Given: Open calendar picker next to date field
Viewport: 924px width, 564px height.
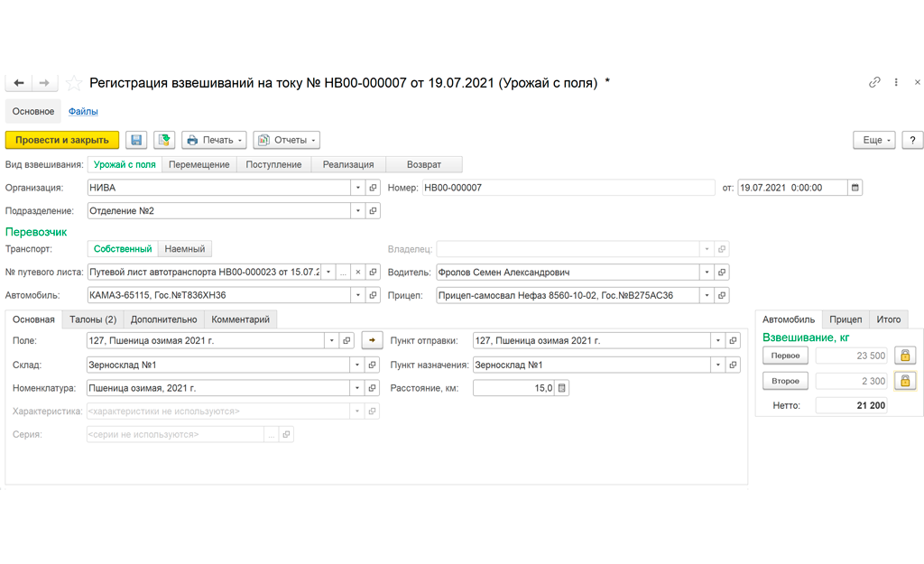Looking at the screenshot, I should point(855,188).
